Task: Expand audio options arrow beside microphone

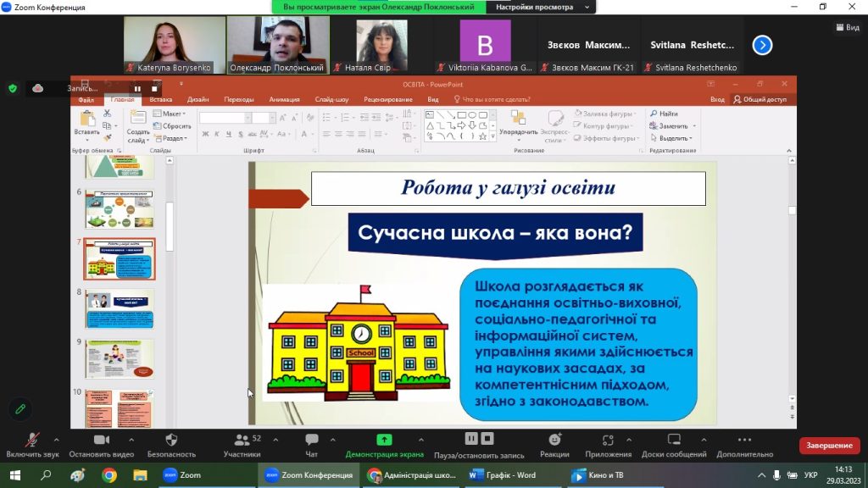Action: [57, 440]
